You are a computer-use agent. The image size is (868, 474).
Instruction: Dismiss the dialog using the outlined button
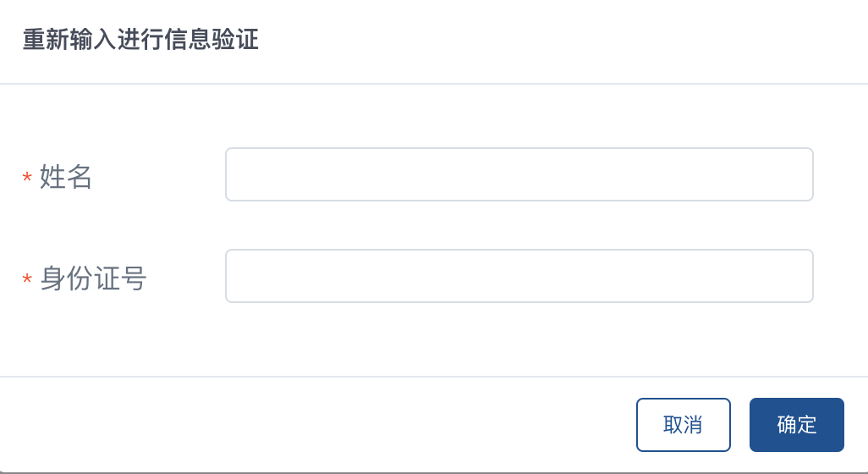683,425
